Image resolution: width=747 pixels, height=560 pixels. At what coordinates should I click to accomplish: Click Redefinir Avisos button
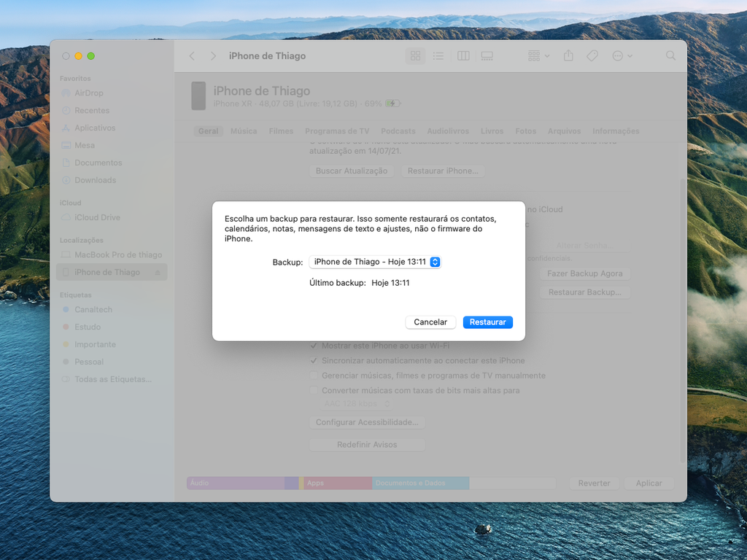(367, 445)
